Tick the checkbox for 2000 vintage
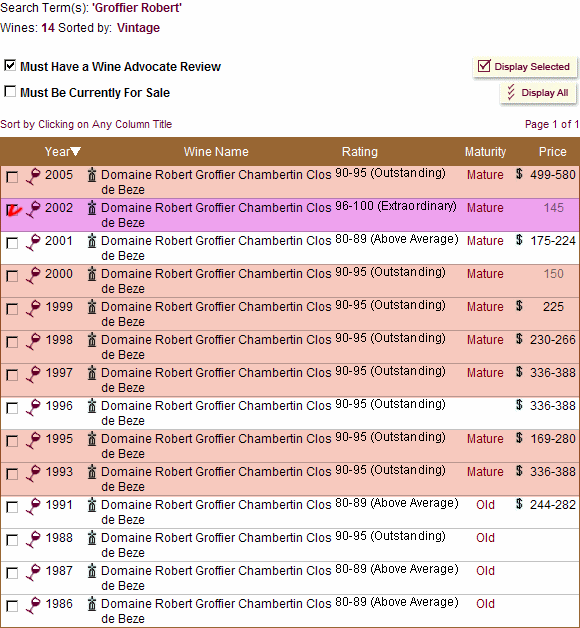The image size is (580, 628). (x=12, y=276)
